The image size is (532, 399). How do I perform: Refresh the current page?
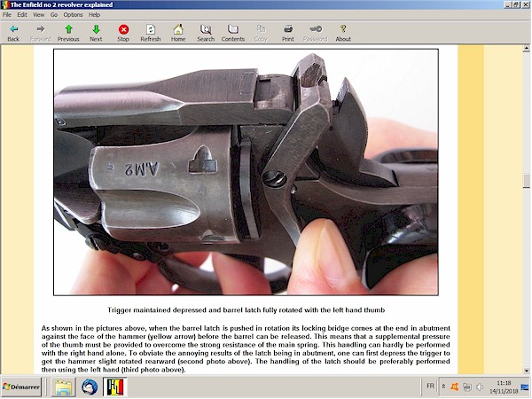tap(151, 34)
